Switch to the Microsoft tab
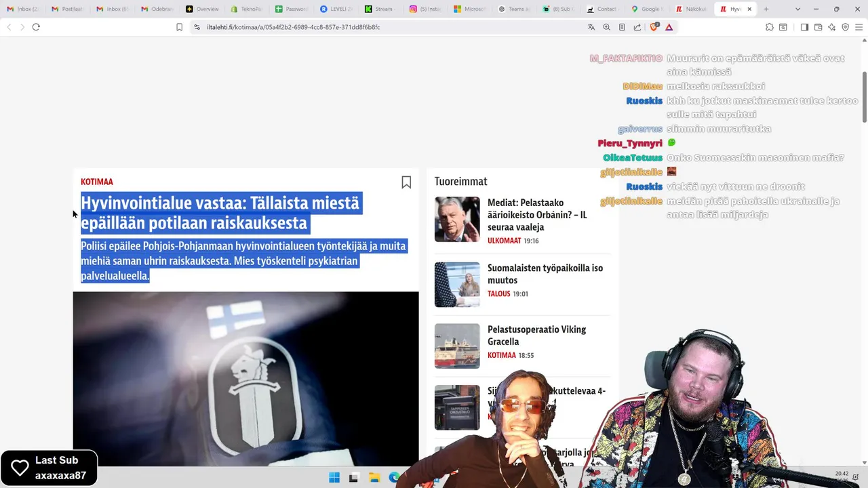 tap(471, 9)
